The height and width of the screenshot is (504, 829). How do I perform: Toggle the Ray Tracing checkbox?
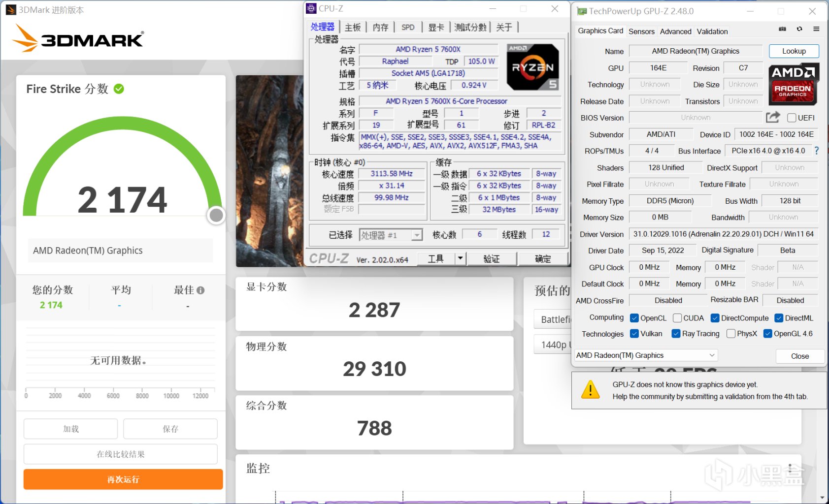point(676,334)
